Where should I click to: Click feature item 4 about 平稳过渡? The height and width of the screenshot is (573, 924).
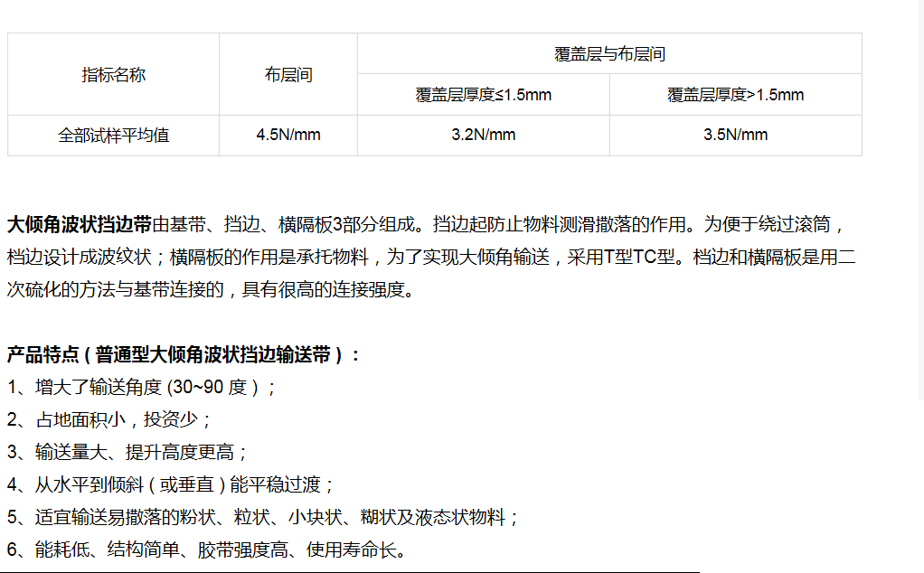pos(171,485)
